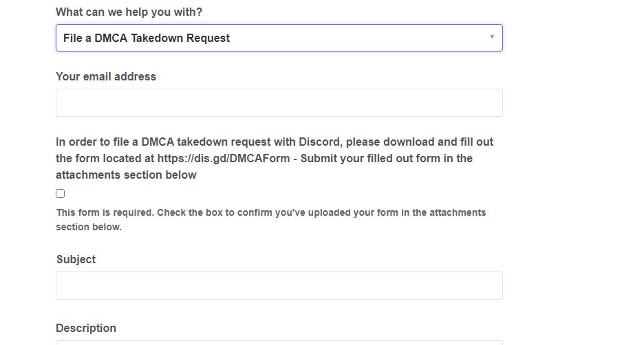Focus the "Your email address" input field
This screenshot has height=345, width=644.
(x=279, y=103)
